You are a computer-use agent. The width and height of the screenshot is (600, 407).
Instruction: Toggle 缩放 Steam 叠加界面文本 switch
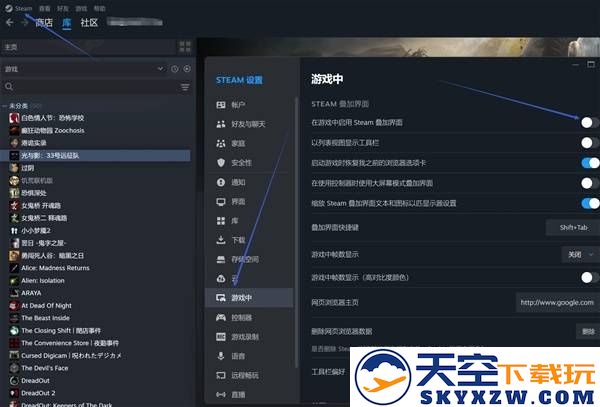click(590, 203)
